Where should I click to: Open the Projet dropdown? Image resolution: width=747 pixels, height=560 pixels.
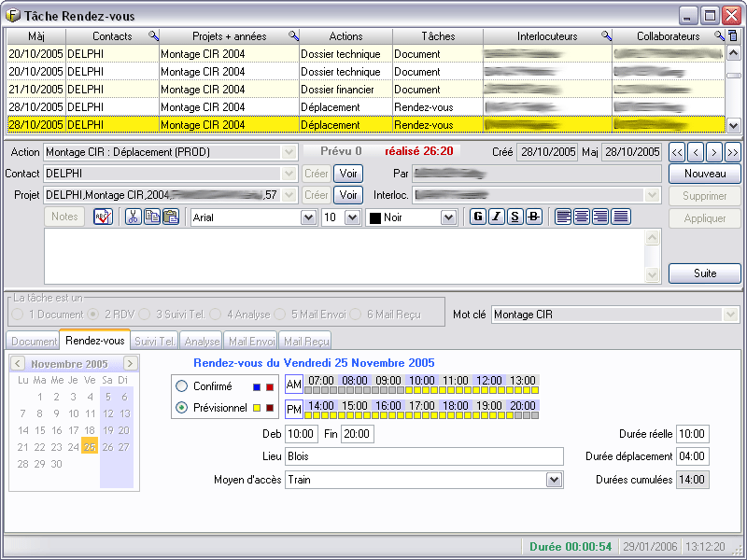tap(289, 195)
